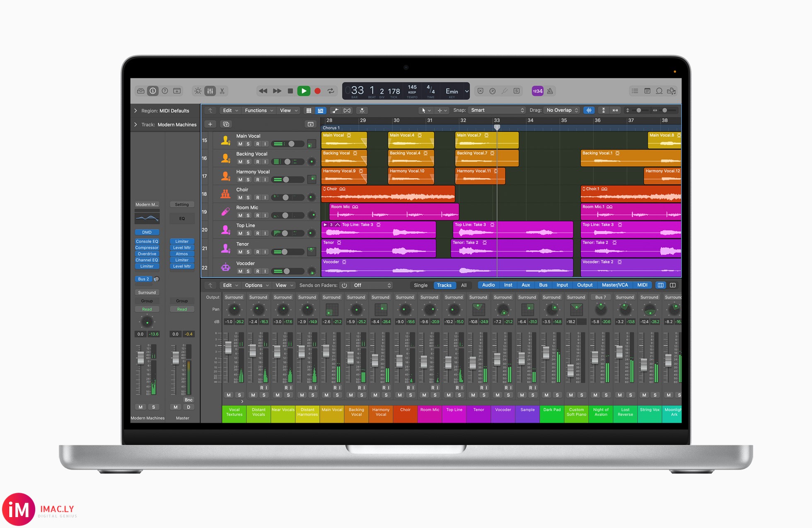Toggle the Automation view icon
This screenshot has height=528, width=812.
pos(335,111)
